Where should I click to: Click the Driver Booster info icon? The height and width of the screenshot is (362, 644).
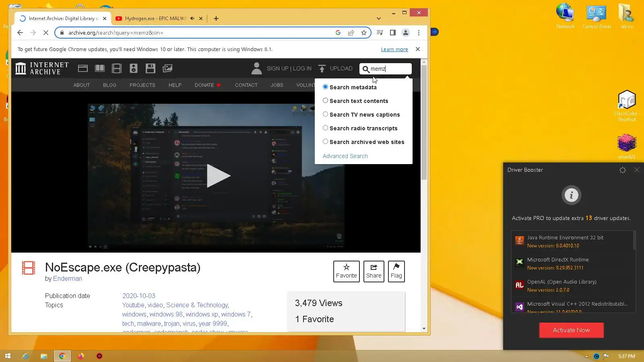point(571,195)
